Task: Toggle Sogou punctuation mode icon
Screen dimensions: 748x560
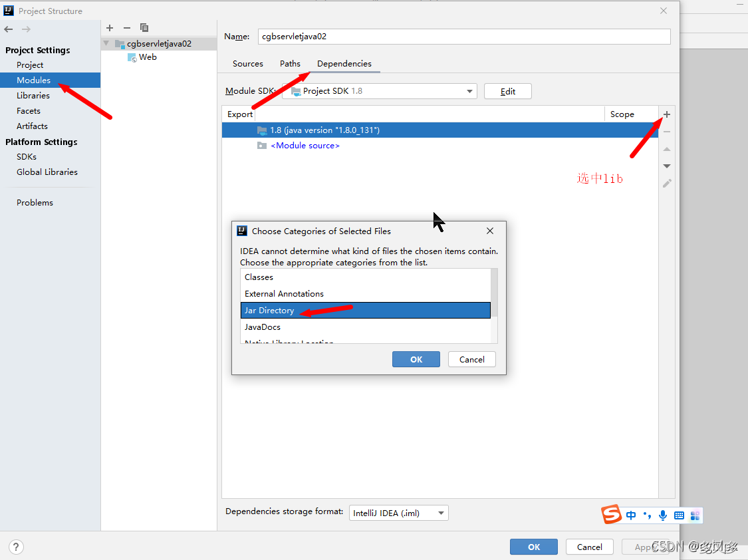Action: [648, 515]
